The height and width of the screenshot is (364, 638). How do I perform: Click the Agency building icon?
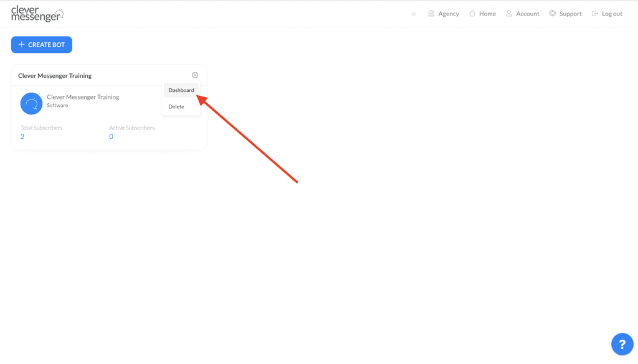coord(430,13)
